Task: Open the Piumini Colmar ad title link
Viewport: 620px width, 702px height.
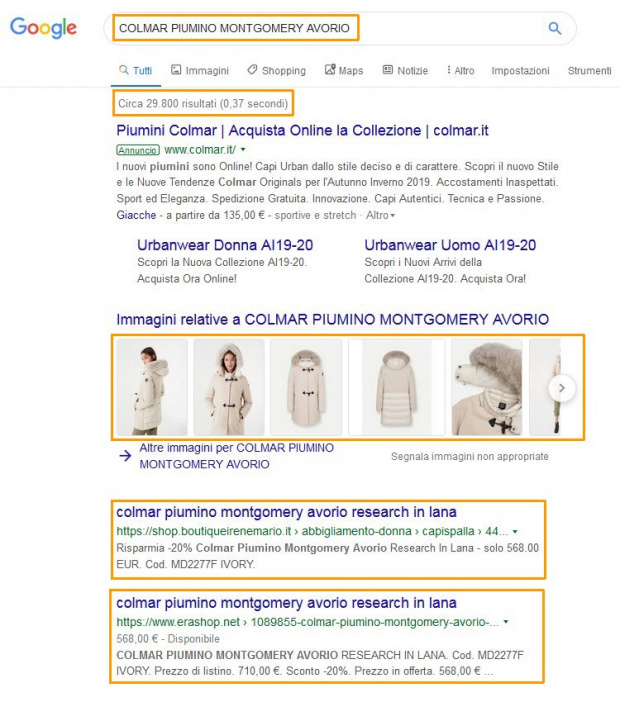Action: pyautogui.click(x=302, y=130)
